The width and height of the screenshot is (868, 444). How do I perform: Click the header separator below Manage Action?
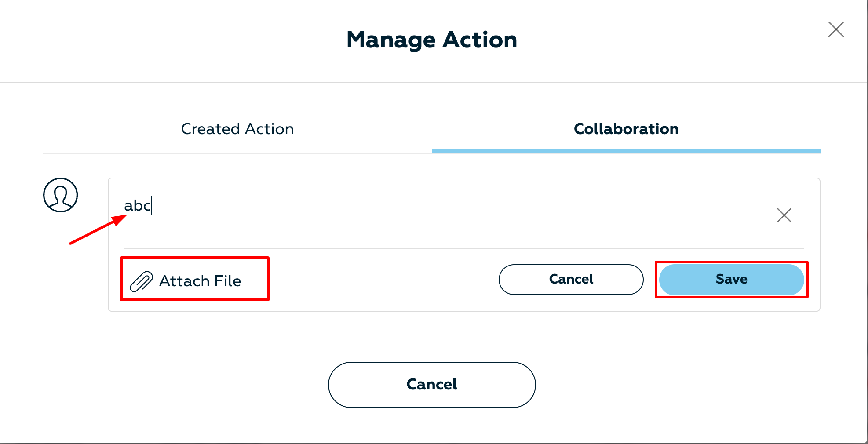point(434,82)
